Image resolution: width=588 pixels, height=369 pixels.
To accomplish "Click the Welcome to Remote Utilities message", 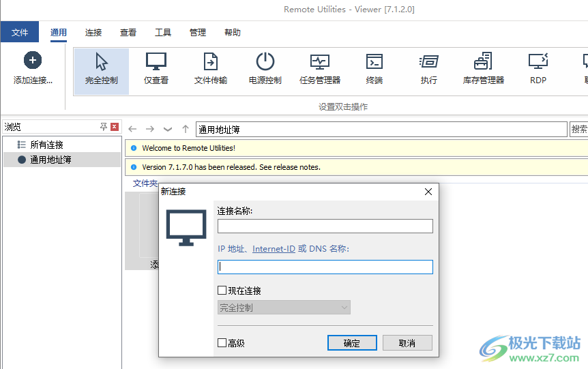I will point(189,148).
